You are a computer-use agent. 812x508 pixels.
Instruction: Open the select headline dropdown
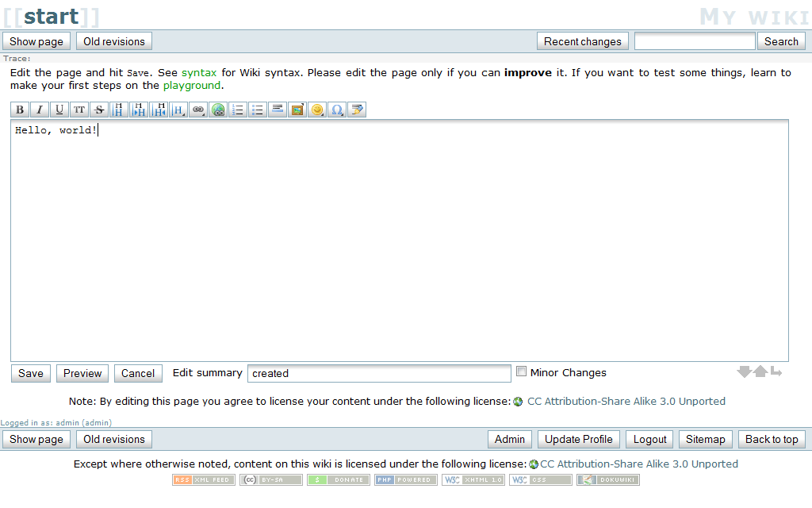tap(178, 110)
